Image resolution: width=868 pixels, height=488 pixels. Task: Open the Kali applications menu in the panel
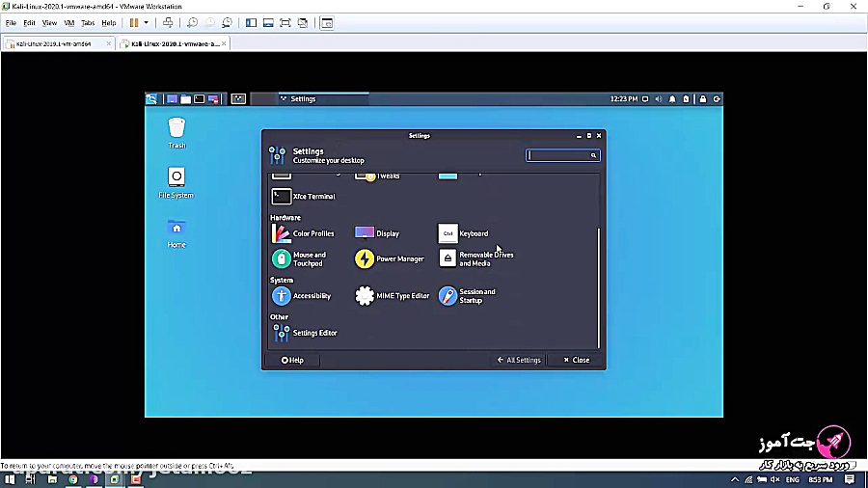coord(151,99)
